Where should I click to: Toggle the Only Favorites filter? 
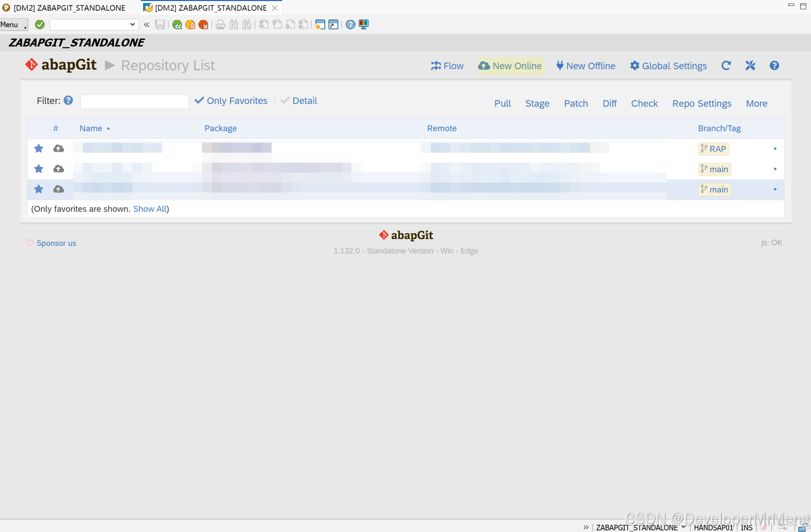click(231, 101)
